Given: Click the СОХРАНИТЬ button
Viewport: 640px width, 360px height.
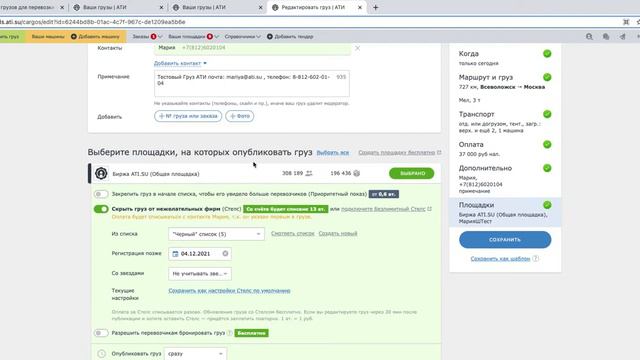Looking at the screenshot, I should [x=505, y=240].
